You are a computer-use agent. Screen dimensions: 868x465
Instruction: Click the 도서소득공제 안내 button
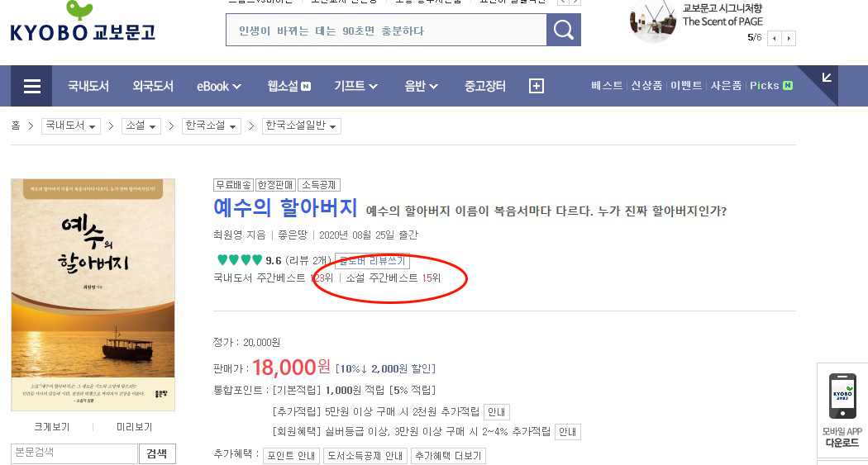click(365, 456)
